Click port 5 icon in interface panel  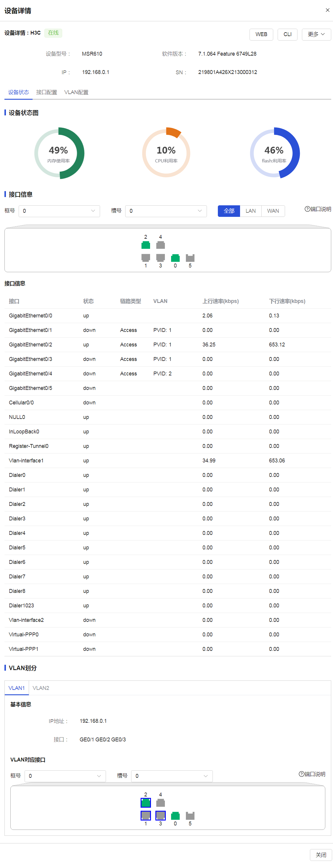click(190, 258)
